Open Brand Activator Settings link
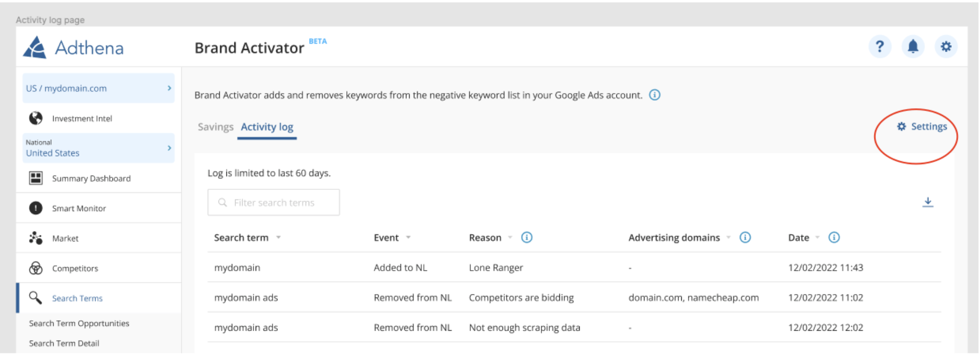Viewport: 980px width, 356px height. tap(922, 126)
